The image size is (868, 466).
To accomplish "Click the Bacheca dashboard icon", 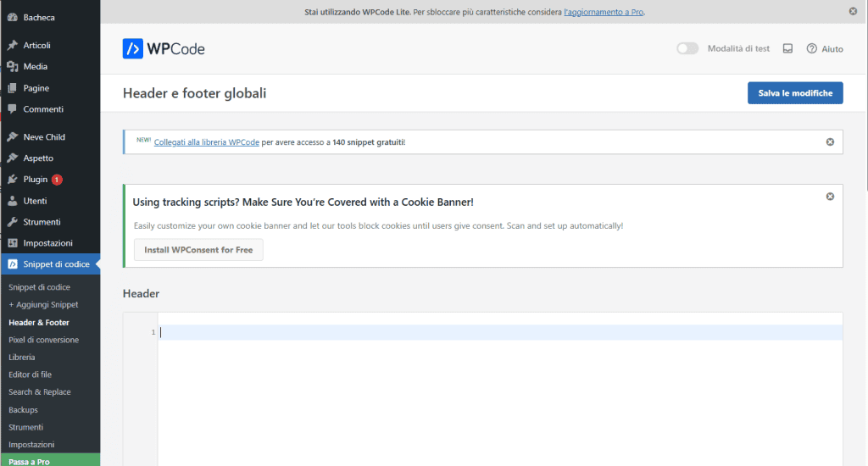I will (x=12, y=18).
